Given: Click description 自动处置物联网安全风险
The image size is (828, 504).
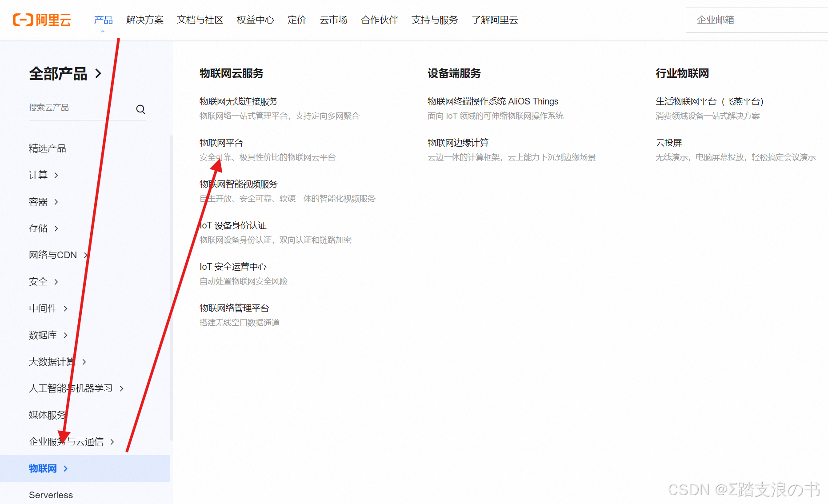Looking at the screenshot, I should [x=244, y=281].
